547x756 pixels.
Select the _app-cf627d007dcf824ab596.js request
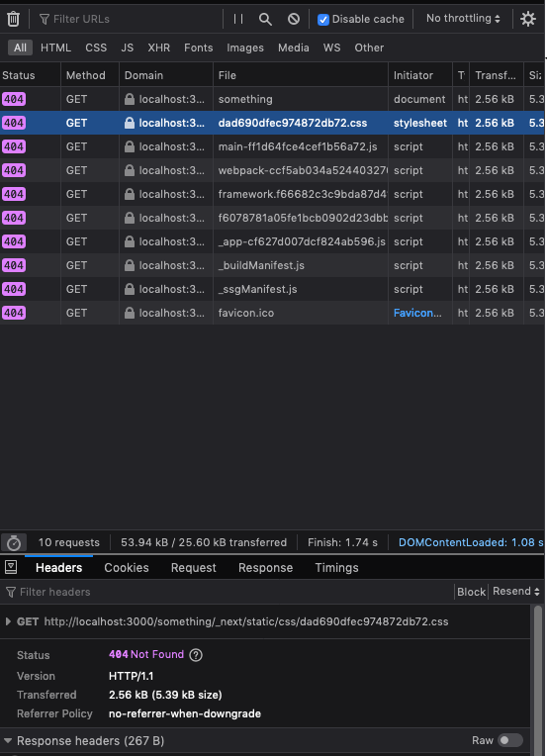point(272,241)
